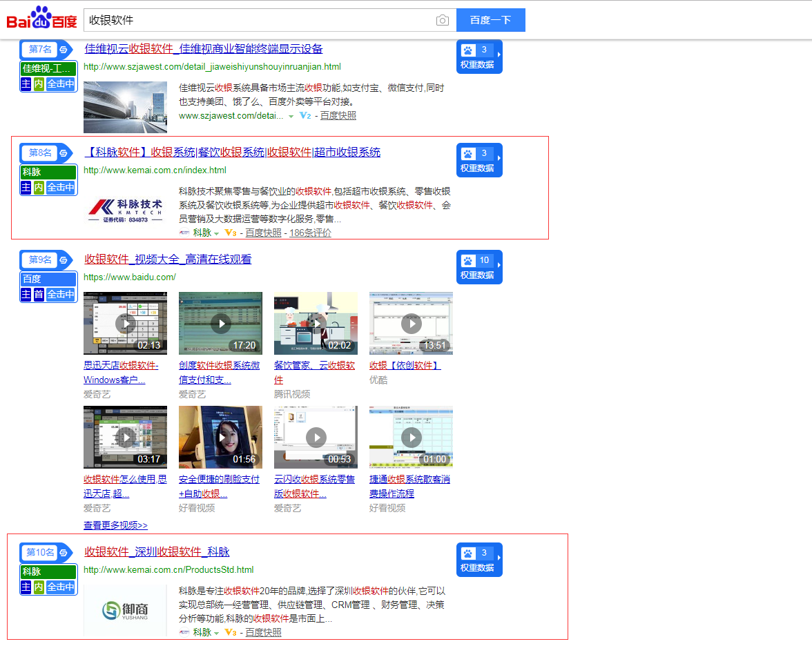
Task: Click the V2 credibility icon for szjawest
Action: pyautogui.click(x=305, y=116)
